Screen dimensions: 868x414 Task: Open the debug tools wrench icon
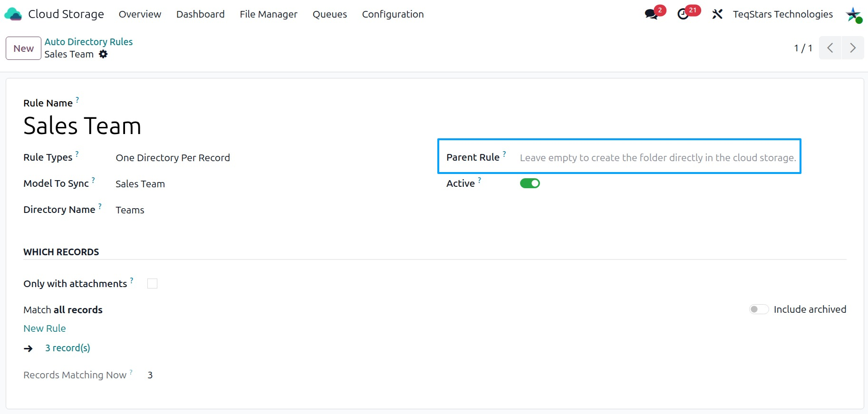click(x=717, y=14)
